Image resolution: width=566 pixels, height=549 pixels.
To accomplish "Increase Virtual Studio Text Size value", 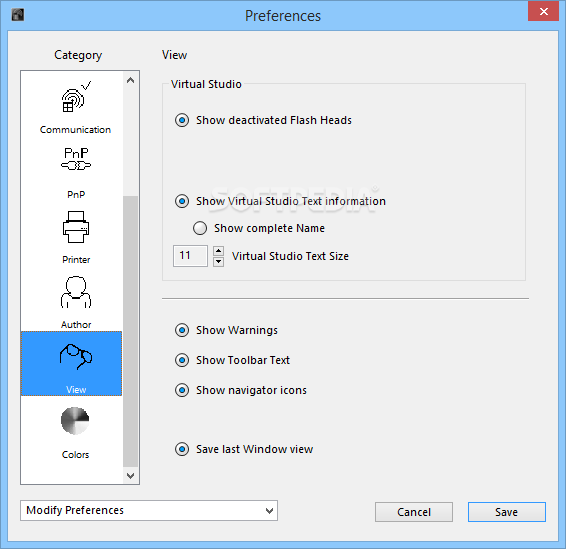I will pos(218,251).
